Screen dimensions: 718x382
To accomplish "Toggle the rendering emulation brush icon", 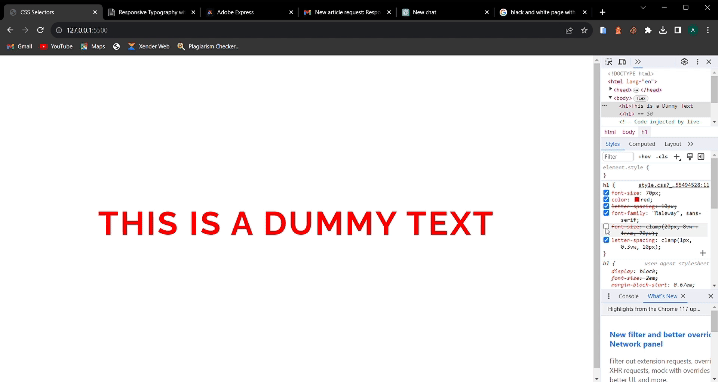I will [690, 157].
